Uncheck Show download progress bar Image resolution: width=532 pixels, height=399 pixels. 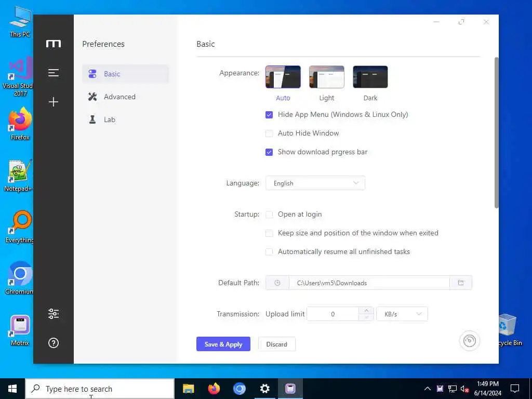269,152
